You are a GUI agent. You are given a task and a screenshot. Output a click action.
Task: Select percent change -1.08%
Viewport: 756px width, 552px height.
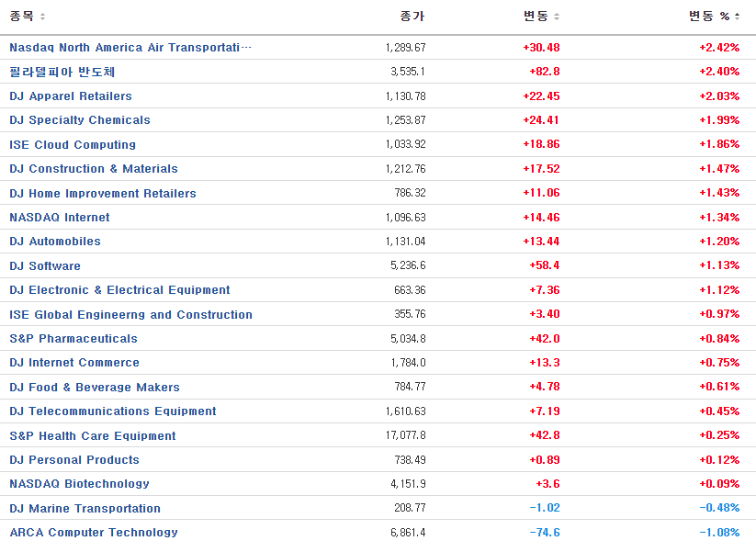(719, 532)
